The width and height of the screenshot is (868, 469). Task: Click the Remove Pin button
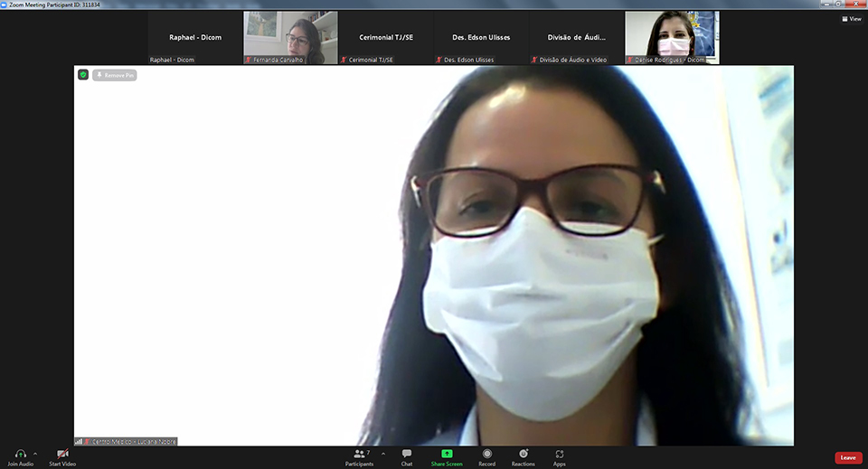(115, 75)
